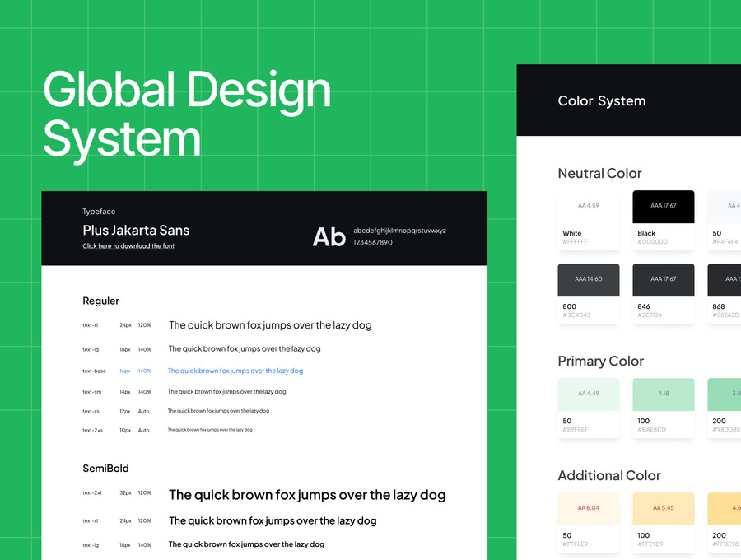Click the Neutral Color section heading
The image size is (741, 560).
click(599, 173)
